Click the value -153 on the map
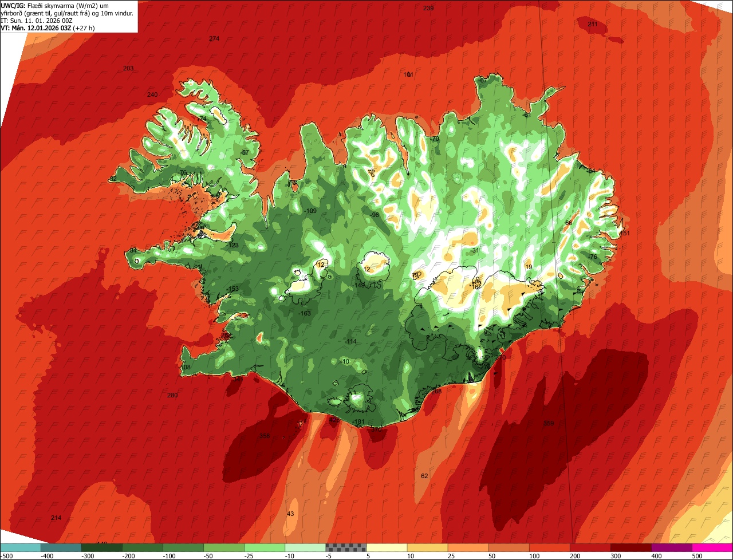This screenshot has width=733, height=560. pos(232,289)
